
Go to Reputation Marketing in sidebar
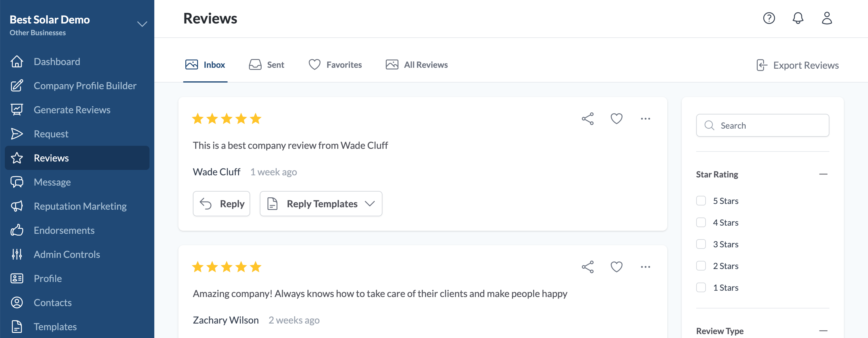(x=80, y=206)
